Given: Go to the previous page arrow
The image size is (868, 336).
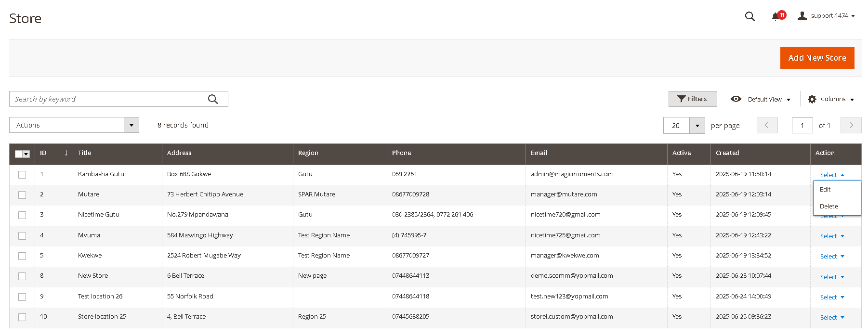Looking at the screenshot, I should pyautogui.click(x=767, y=125).
